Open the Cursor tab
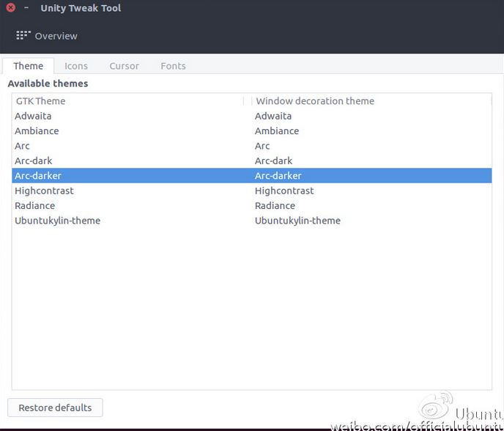 [x=124, y=66]
